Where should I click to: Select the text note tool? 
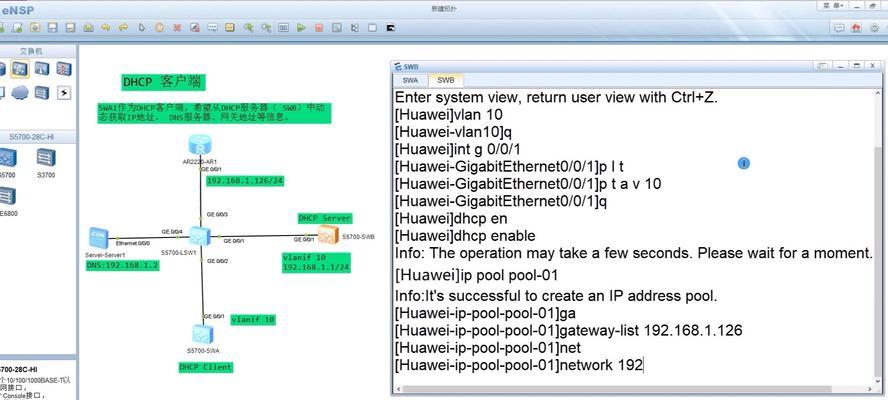click(212, 27)
